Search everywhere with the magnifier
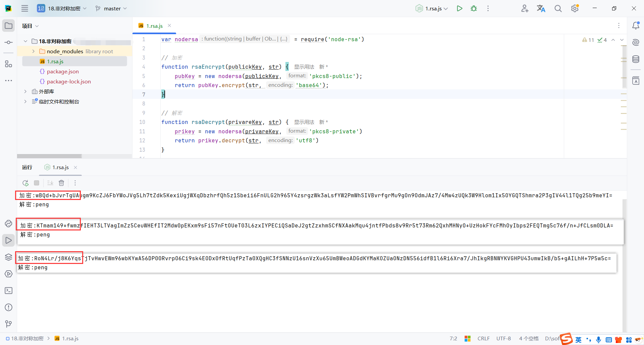 coord(558,8)
